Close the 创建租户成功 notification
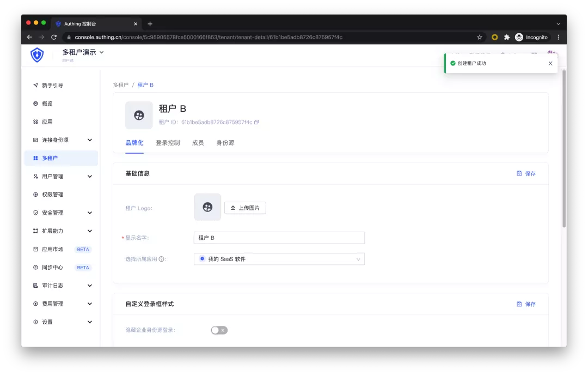The height and width of the screenshot is (375, 588). point(550,63)
